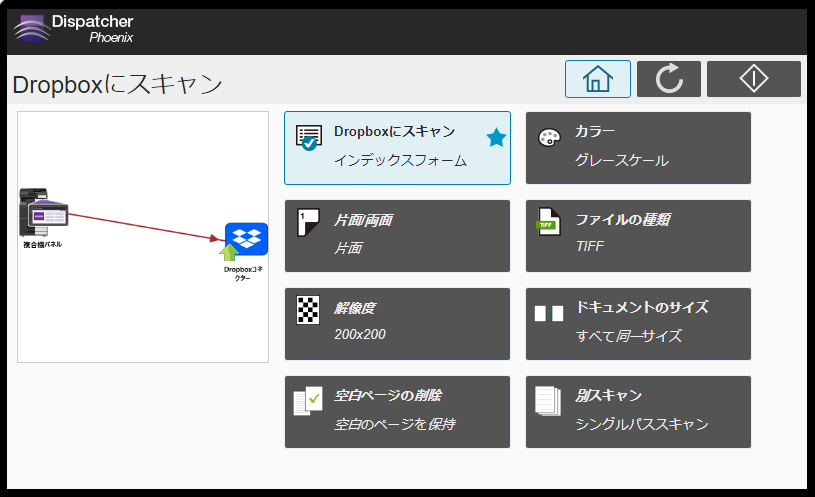The height and width of the screenshot is (497, 815).
Task: Open the 片面/両面 setting tile
Action: click(397, 236)
